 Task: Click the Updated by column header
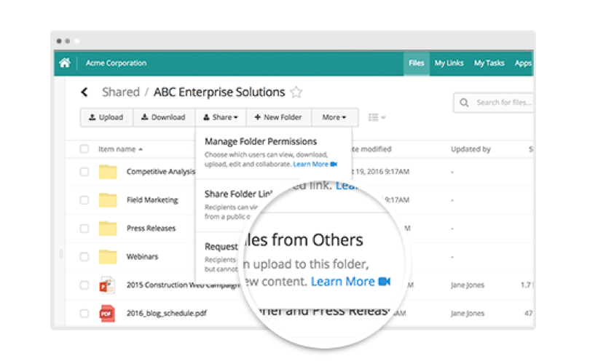click(x=471, y=149)
